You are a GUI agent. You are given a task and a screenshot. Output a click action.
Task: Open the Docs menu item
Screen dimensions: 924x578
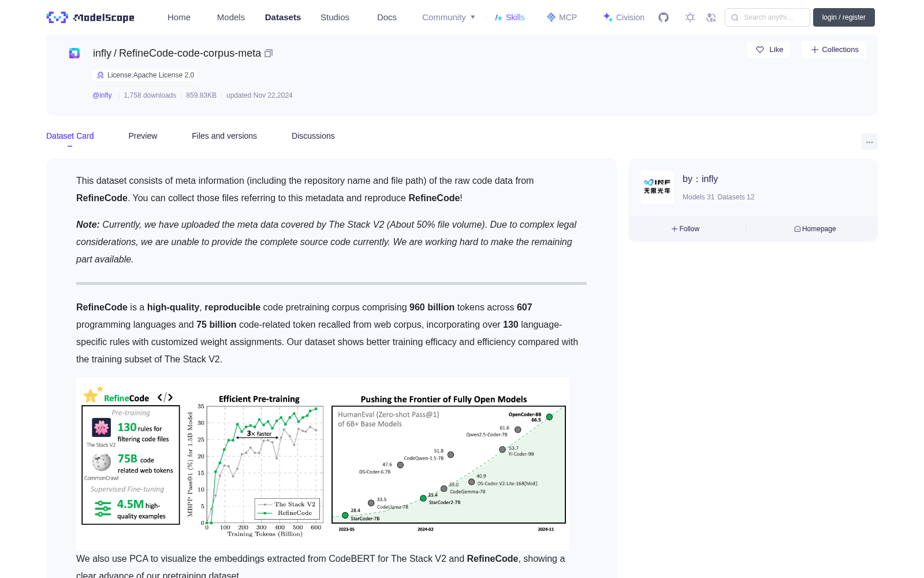[x=387, y=17]
